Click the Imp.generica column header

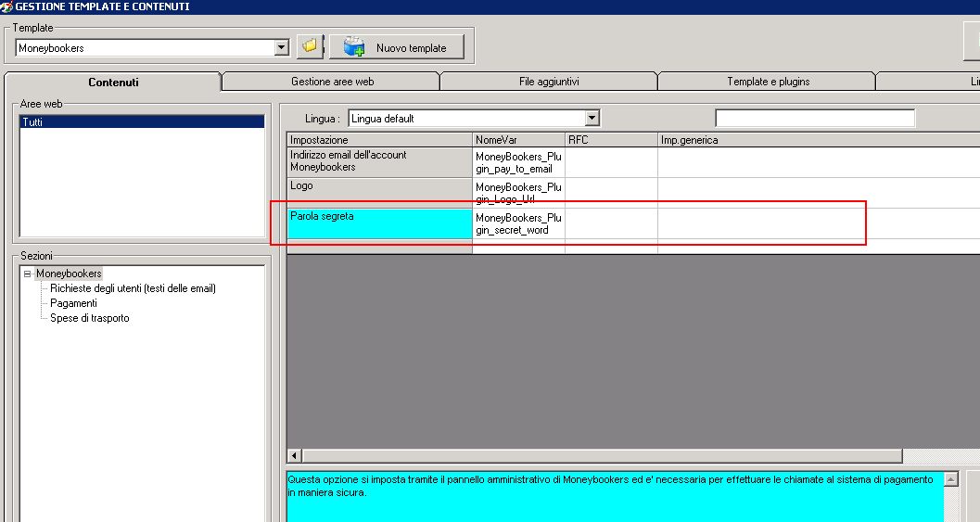coord(819,139)
